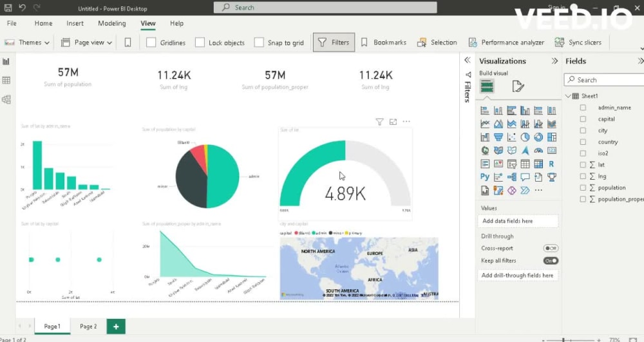Open the Help ribbon tab
Viewport: 644px width, 342px height.
(177, 23)
